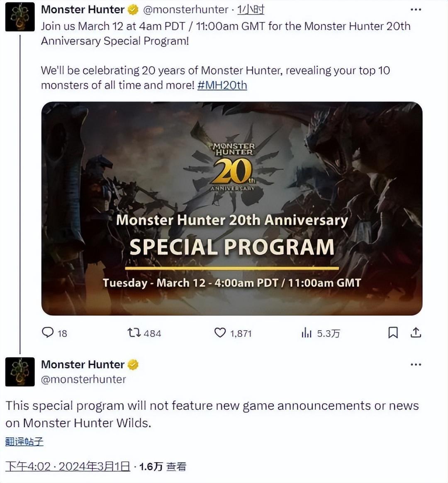Click the lower Monster Hunter profile avatar
This screenshot has height=483, width=448.
[20, 372]
